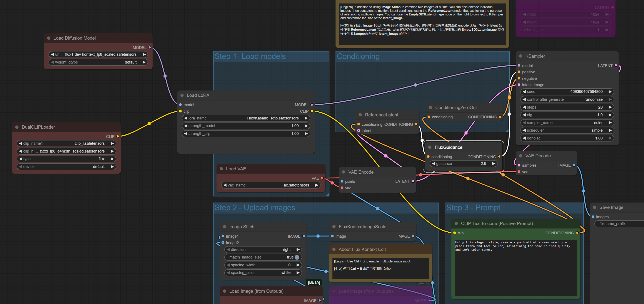
Task: Collapse the Load LoRA node dot
Action: click(x=182, y=95)
